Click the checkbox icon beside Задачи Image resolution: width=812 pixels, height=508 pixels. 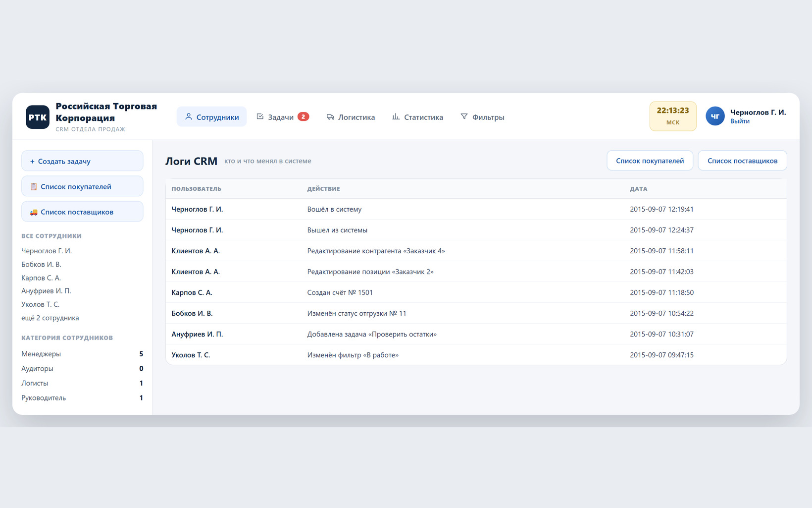tap(260, 116)
